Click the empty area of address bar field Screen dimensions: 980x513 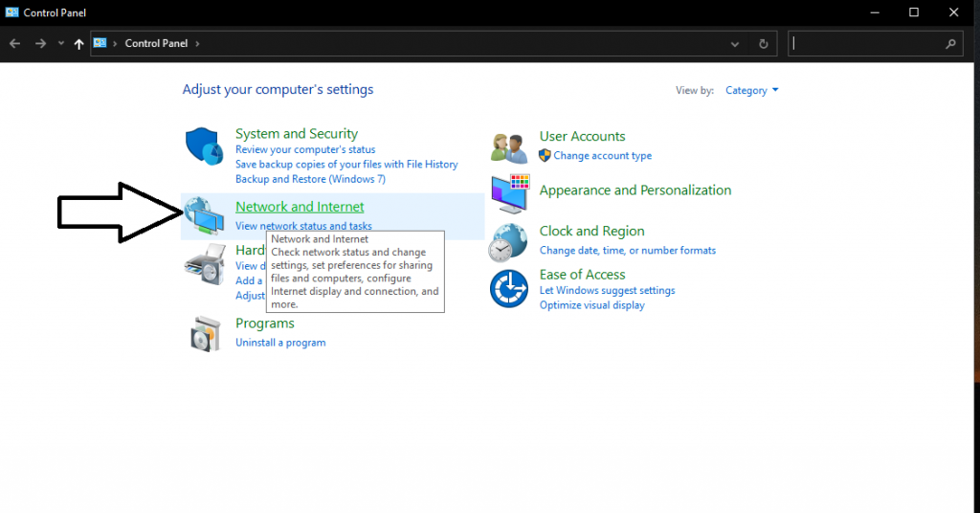point(462,44)
